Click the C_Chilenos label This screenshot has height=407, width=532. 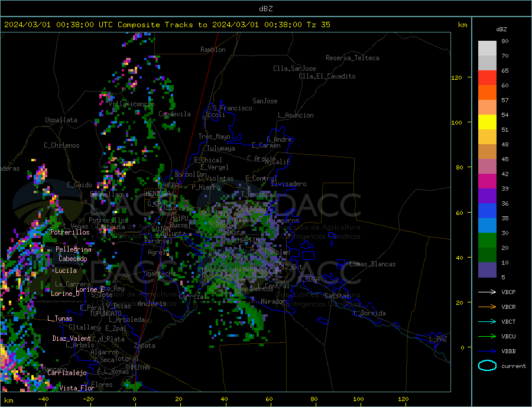coord(61,145)
